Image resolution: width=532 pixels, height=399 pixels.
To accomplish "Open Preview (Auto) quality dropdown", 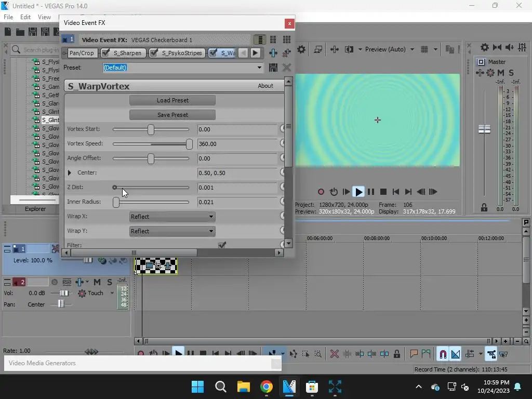I will click(x=412, y=49).
